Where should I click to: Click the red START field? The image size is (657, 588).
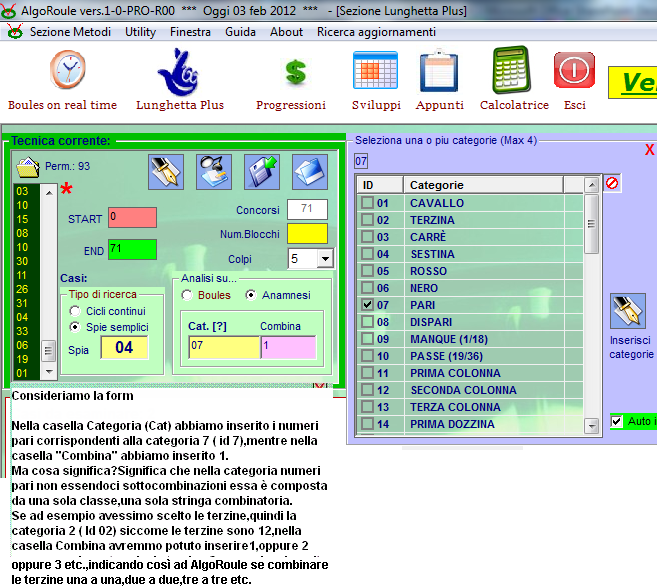[x=132, y=217]
